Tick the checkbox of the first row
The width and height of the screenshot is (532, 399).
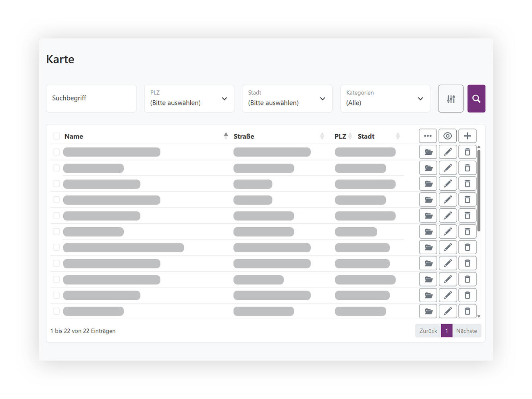coord(56,152)
